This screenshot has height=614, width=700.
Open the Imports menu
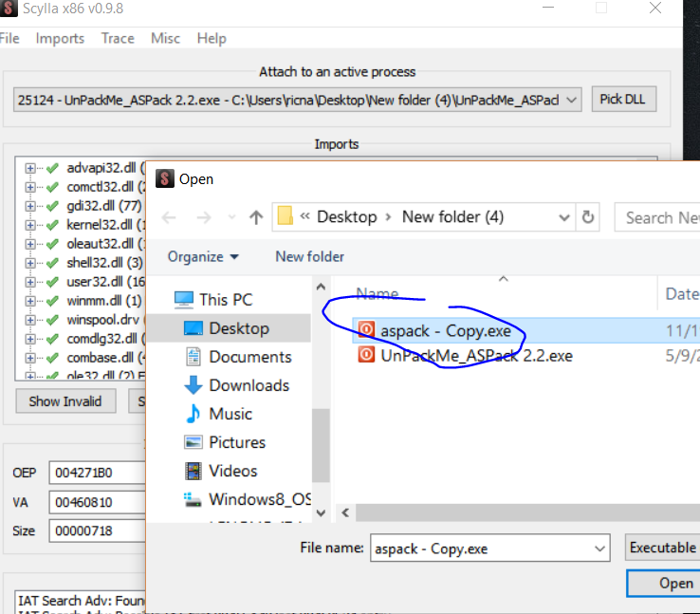(60, 39)
